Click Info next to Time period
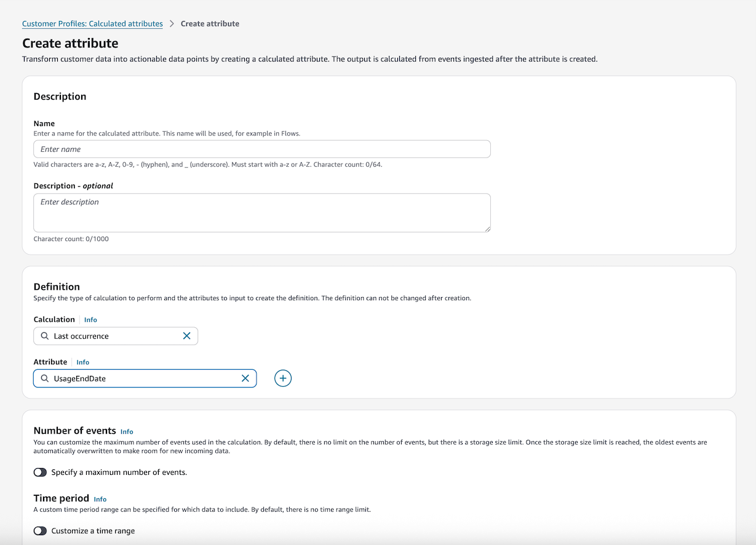The width and height of the screenshot is (756, 545). (x=100, y=499)
